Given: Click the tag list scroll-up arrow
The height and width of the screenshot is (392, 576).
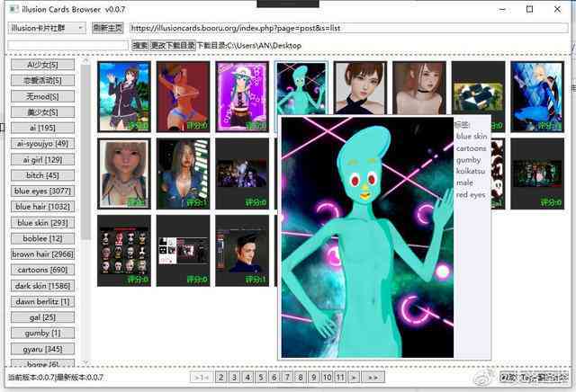Looking at the screenshot, I should (x=85, y=60).
